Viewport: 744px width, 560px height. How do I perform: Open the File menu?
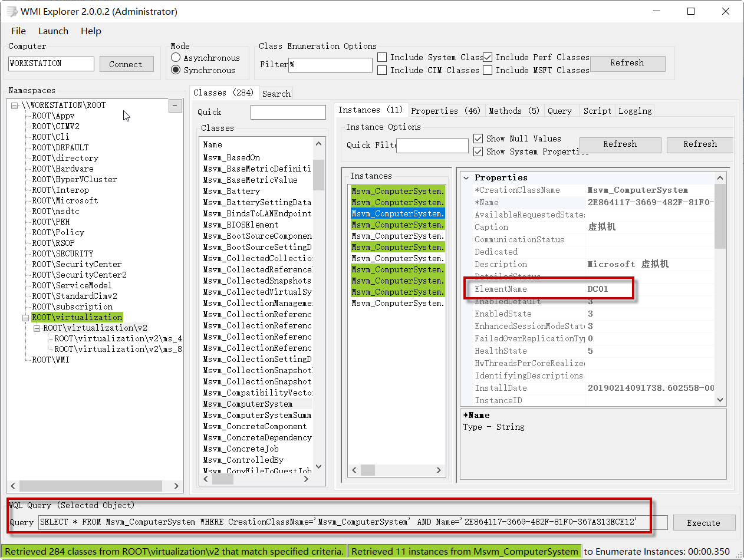[18, 31]
